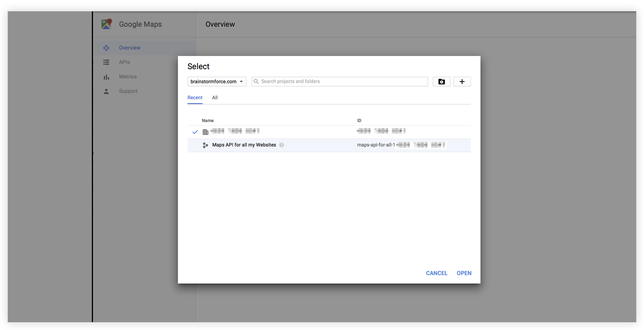Go to Support in the sidebar
This screenshot has height=330, width=644.
pyautogui.click(x=128, y=91)
